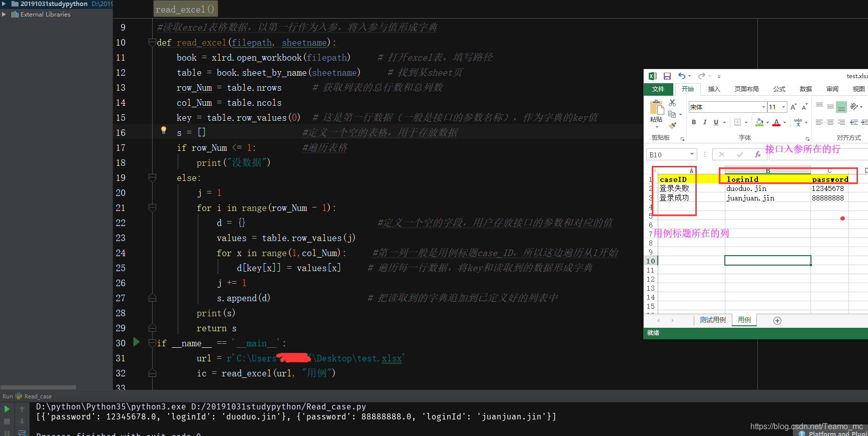Screen dimensions: 868x436
Task: Expand the External Libraries tree node
Action: (4, 14)
